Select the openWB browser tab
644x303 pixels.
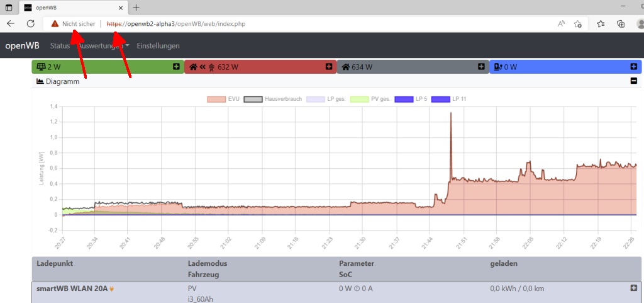(x=73, y=8)
